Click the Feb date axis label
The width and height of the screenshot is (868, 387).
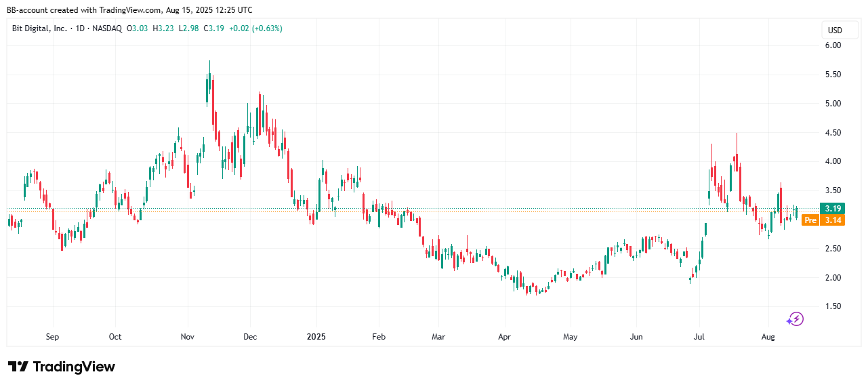coord(379,337)
